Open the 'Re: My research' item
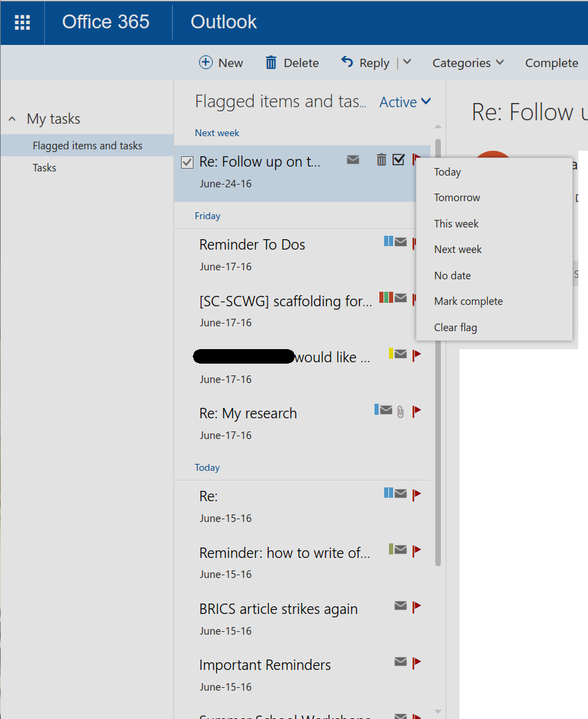 (248, 413)
